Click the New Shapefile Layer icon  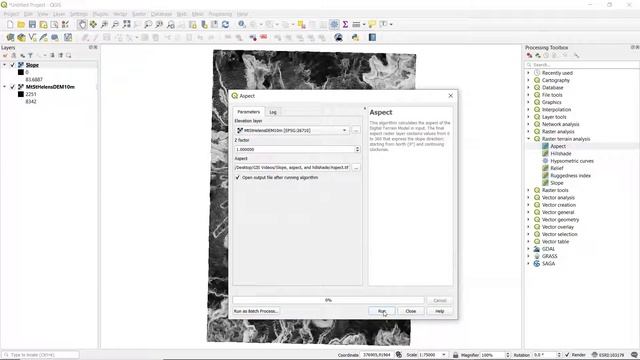32,38
